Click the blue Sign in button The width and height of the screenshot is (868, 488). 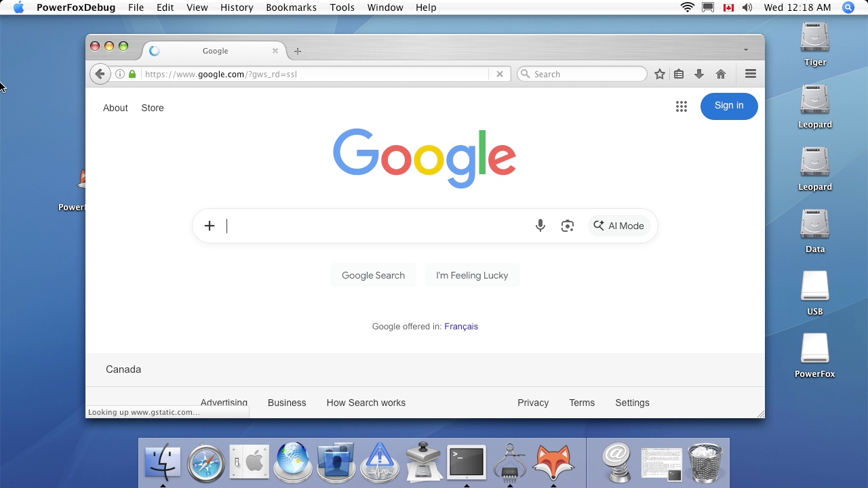[729, 106]
